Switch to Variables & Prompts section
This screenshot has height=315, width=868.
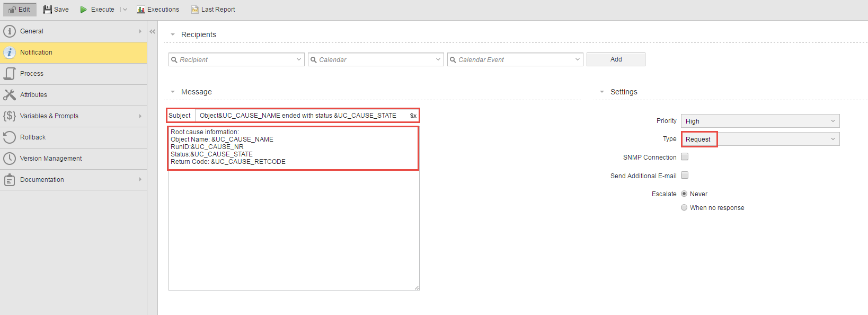click(49, 116)
